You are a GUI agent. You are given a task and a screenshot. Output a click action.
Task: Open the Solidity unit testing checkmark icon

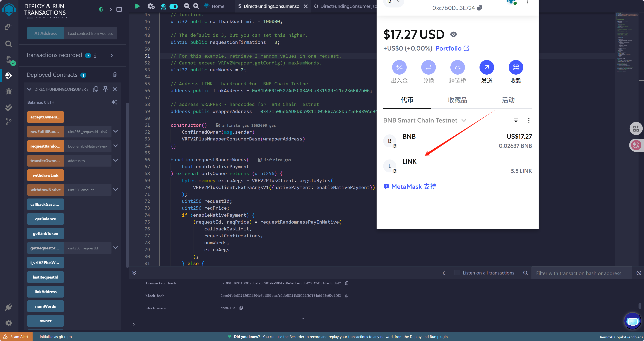pyautogui.click(x=9, y=108)
